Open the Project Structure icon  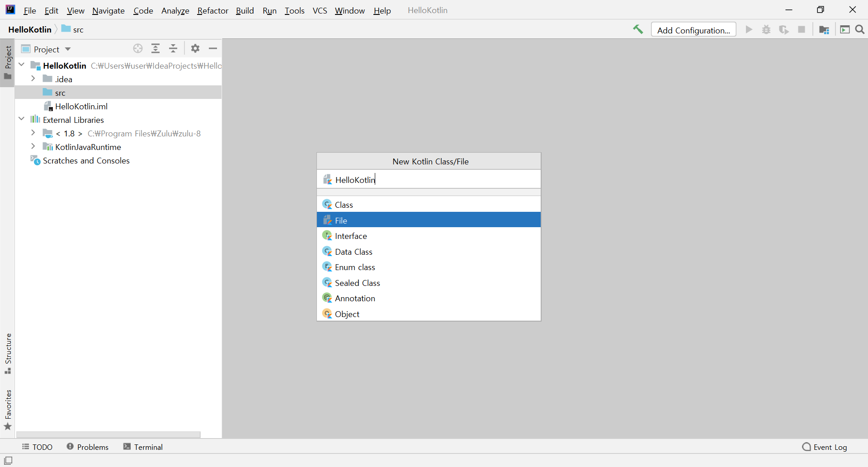pyautogui.click(x=824, y=30)
